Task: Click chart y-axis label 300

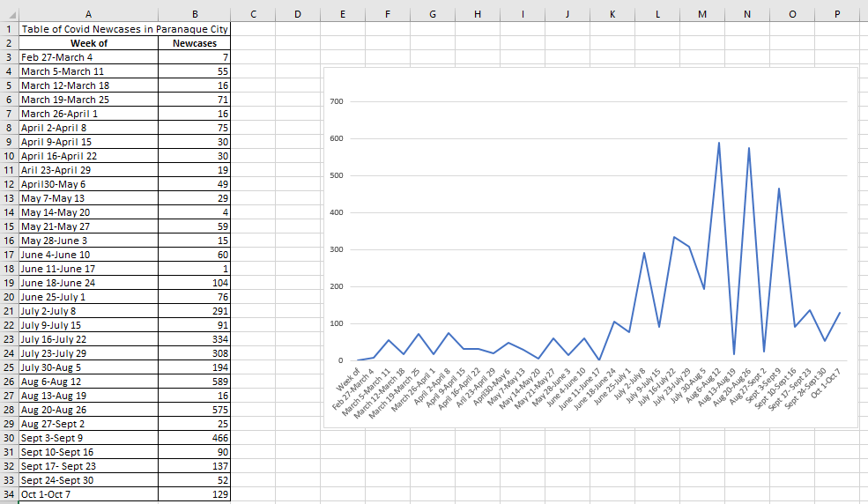Action: point(337,249)
